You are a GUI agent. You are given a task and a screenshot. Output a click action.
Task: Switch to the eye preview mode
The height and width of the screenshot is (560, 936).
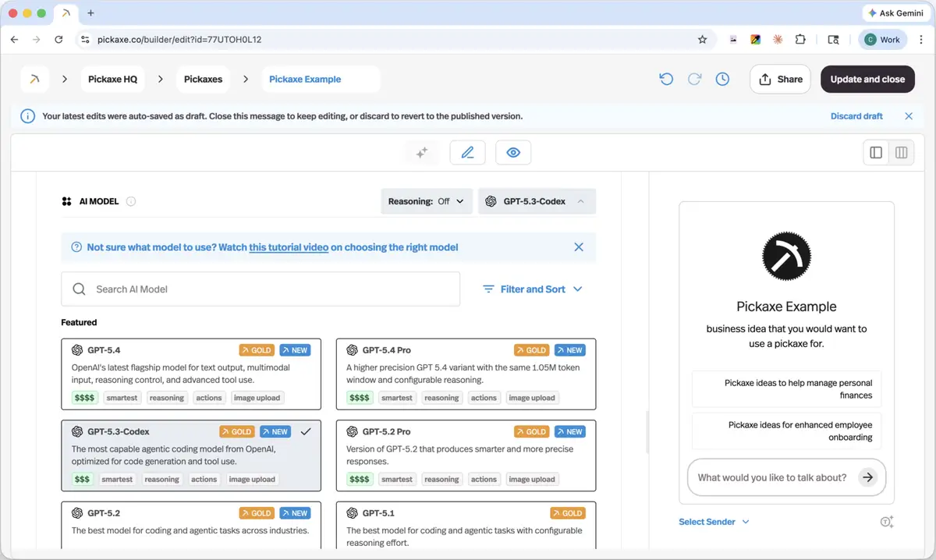513,153
